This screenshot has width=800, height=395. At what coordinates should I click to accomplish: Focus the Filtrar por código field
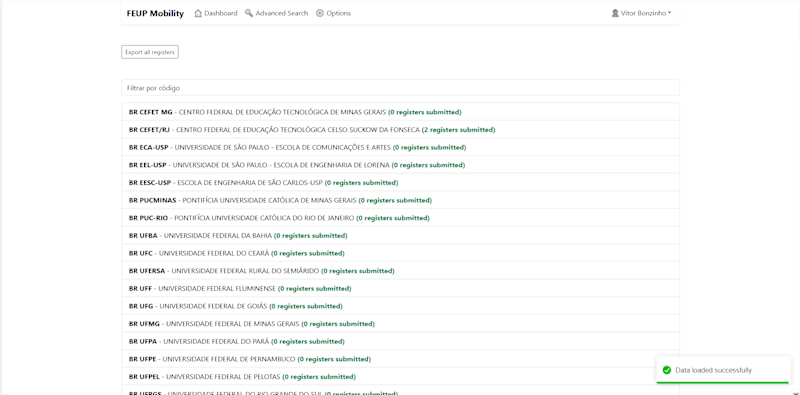click(401, 88)
